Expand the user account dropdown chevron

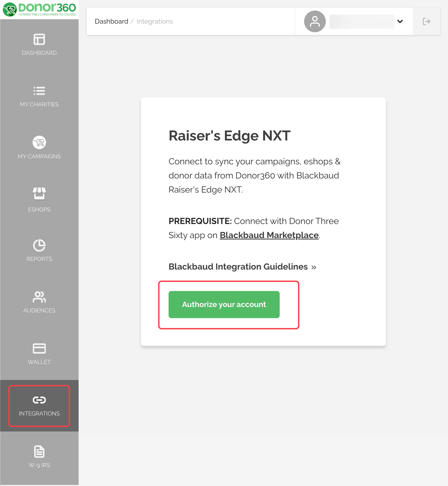click(x=400, y=21)
